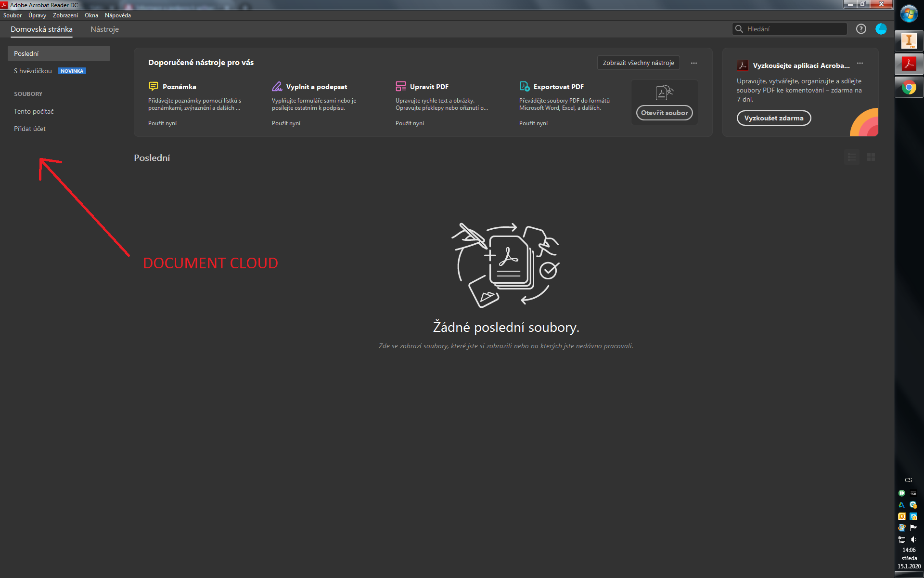The width and height of the screenshot is (924, 578).
Task: Open the options menu on the Acrobat trial card
Action: click(x=860, y=64)
